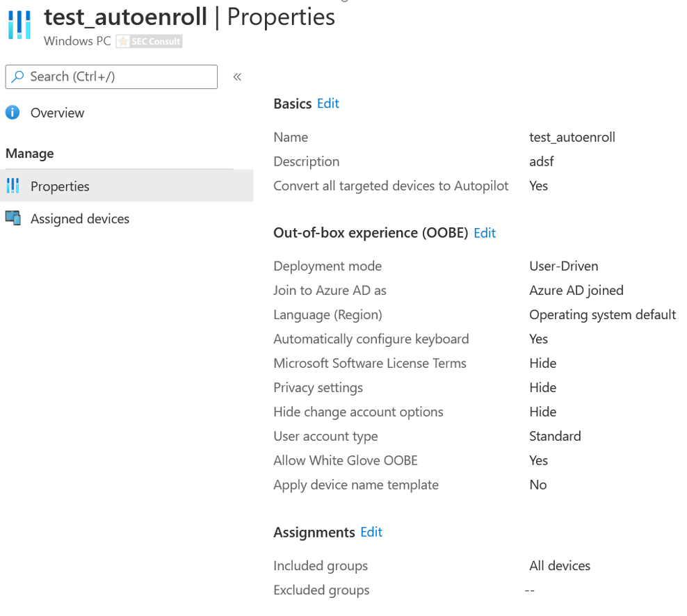Click the search magnifier icon
687x616 pixels.
pos(17,76)
